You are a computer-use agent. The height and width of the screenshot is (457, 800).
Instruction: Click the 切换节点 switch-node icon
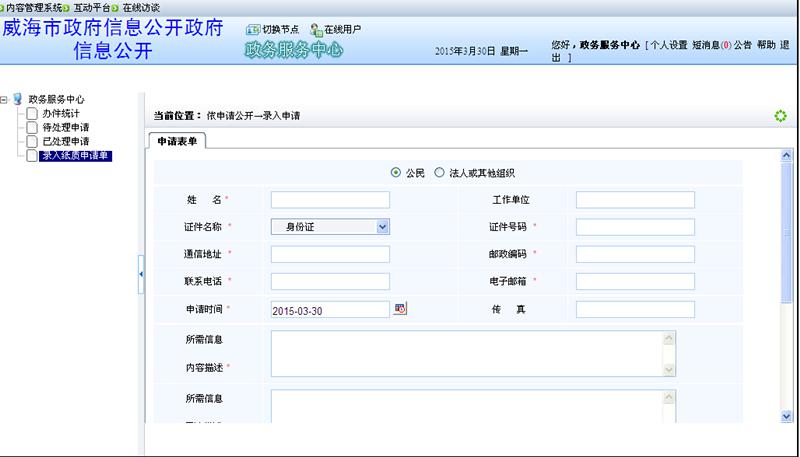(252, 30)
